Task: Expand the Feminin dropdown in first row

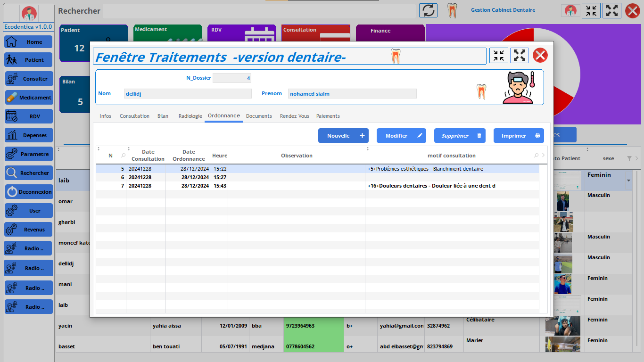Action: click(628, 181)
